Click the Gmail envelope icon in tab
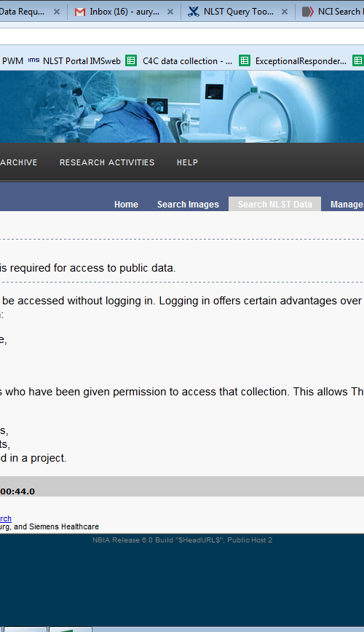Screen dimensions: 364x632 [x=80, y=12]
